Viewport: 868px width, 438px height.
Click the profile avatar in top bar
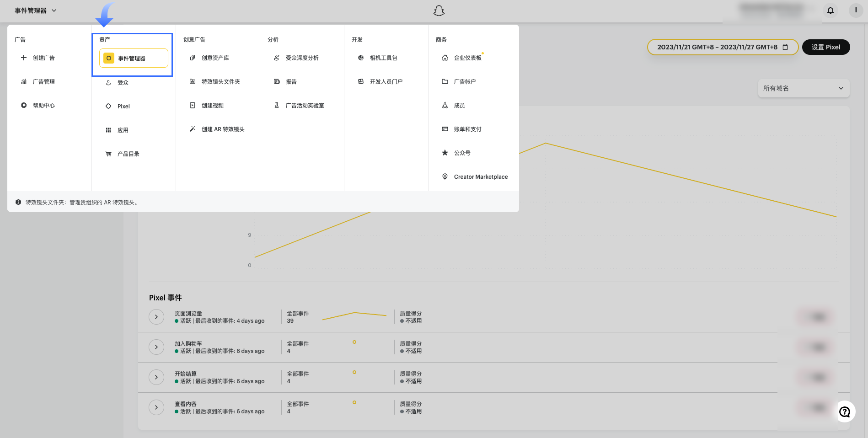[x=856, y=10]
